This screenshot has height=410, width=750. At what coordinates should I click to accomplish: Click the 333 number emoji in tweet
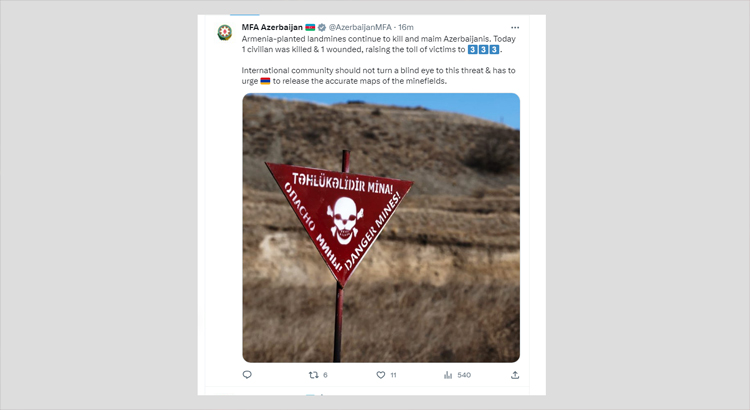[484, 49]
